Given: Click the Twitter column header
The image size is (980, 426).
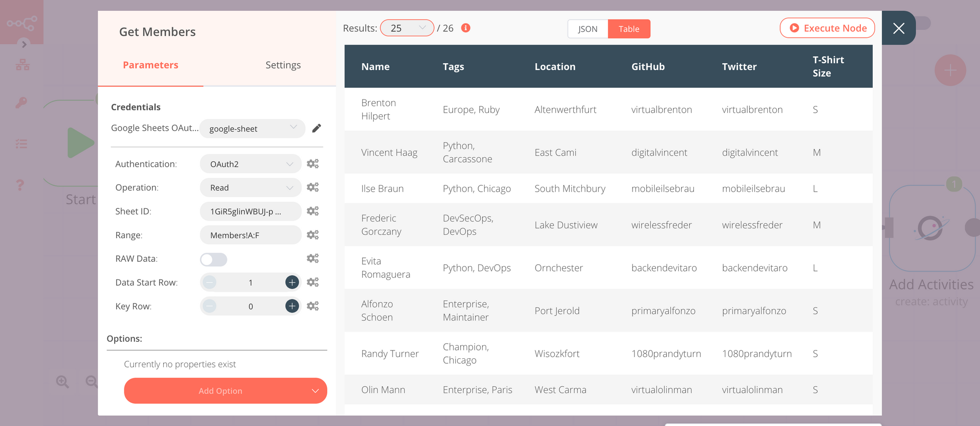Looking at the screenshot, I should (x=739, y=66).
